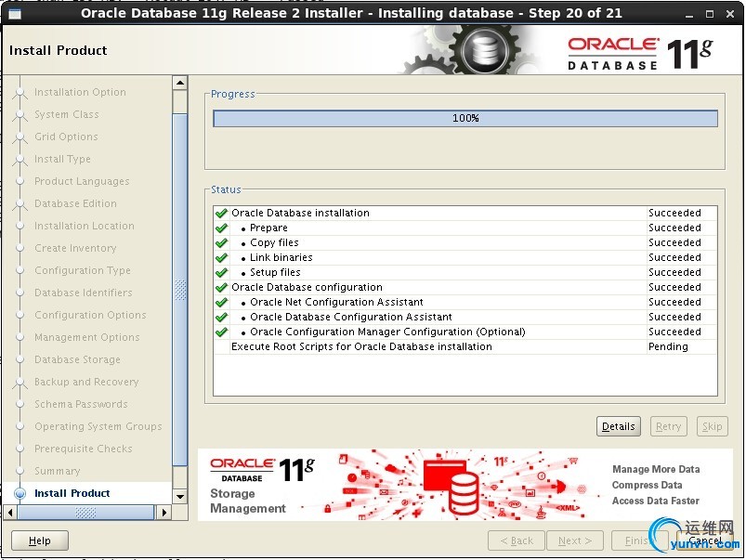
Task: Click green checkmark beside Copy files
Action: [221, 242]
